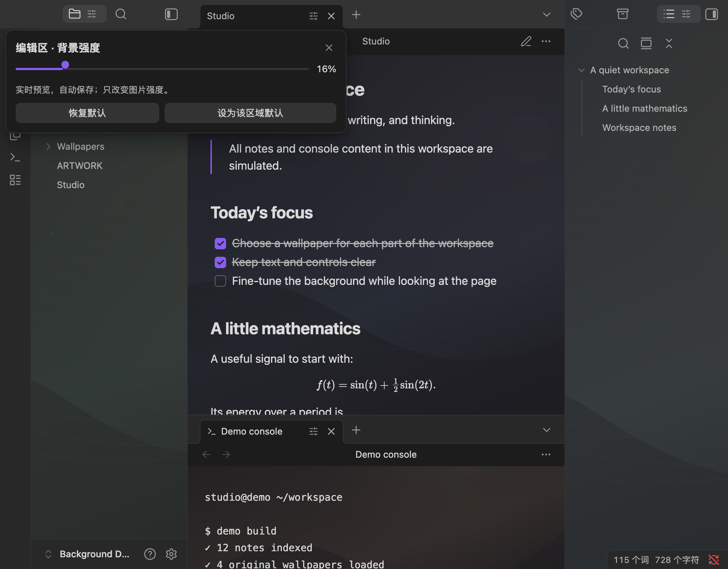Collapse all outline headings icon
The height and width of the screenshot is (569, 728).
pyautogui.click(x=669, y=43)
